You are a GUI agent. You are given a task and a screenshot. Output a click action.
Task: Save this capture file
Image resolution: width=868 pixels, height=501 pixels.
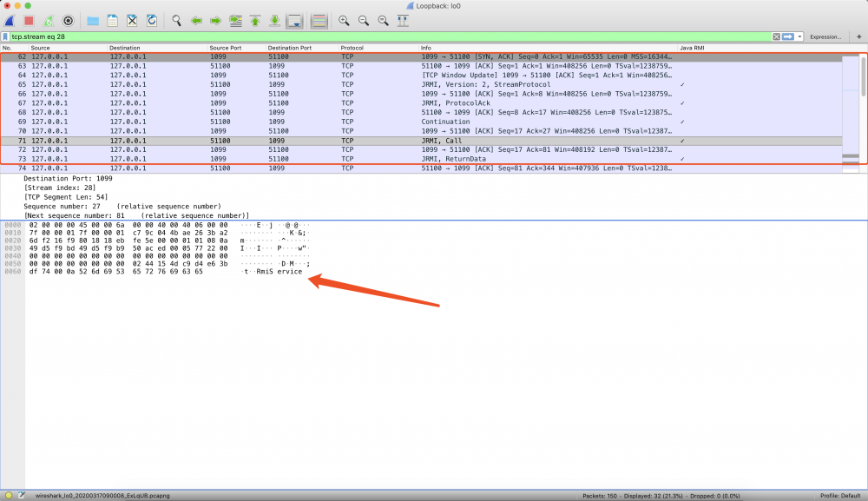pyautogui.click(x=112, y=21)
